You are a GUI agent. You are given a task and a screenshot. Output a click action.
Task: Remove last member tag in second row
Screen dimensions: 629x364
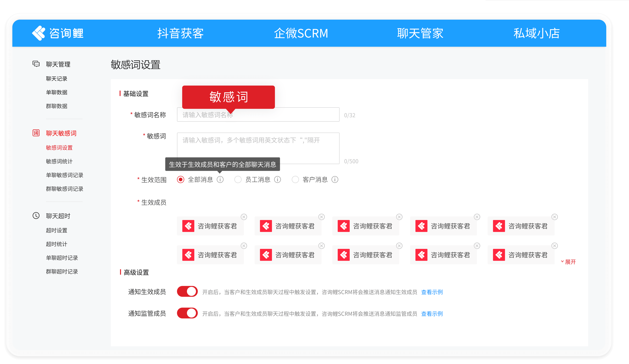click(555, 246)
